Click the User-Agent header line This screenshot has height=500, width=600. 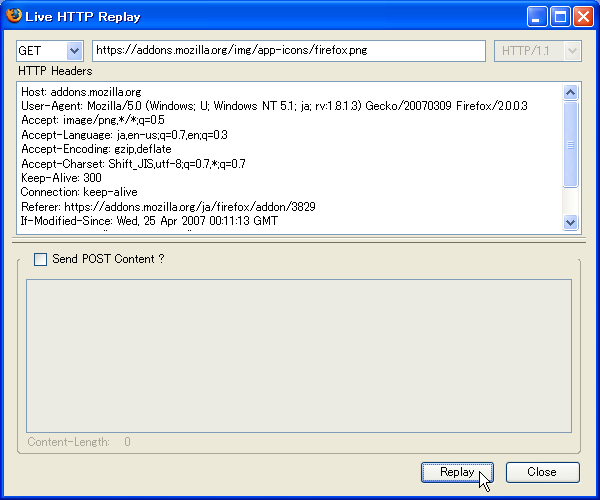tap(274, 106)
